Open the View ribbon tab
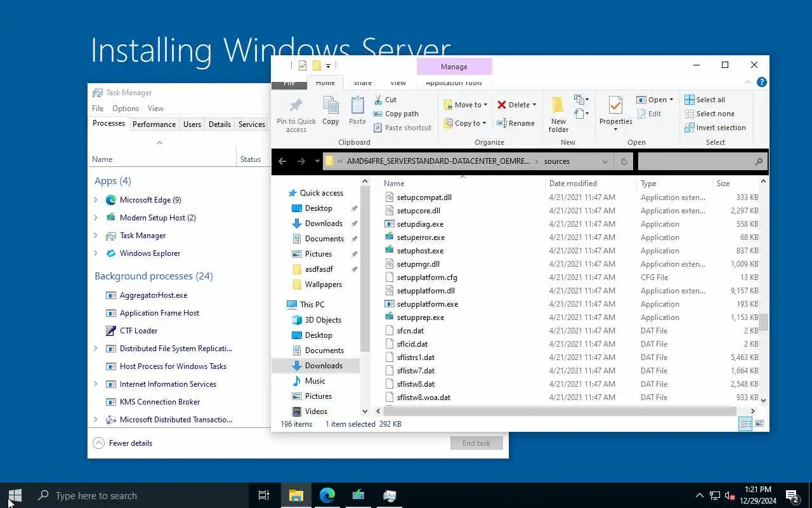The height and width of the screenshot is (508, 812). coord(398,83)
